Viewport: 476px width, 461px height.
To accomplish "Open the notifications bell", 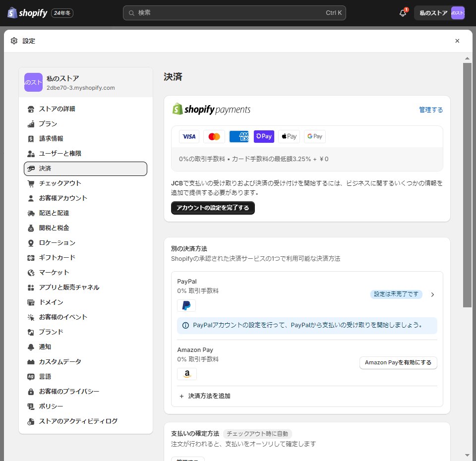I will (403, 13).
